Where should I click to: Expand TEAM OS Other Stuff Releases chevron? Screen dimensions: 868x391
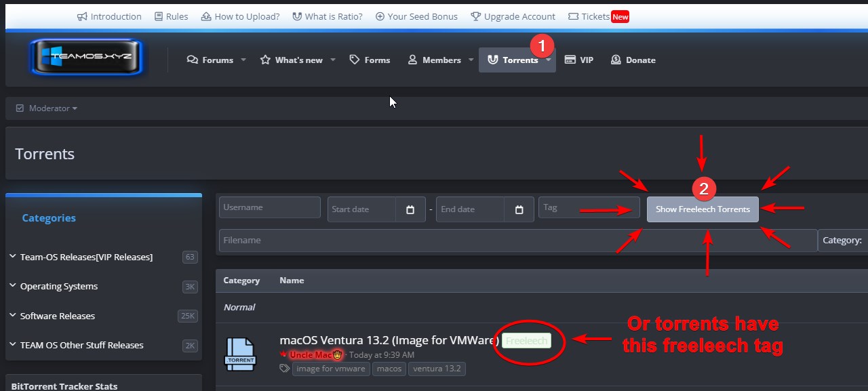point(13,345)
